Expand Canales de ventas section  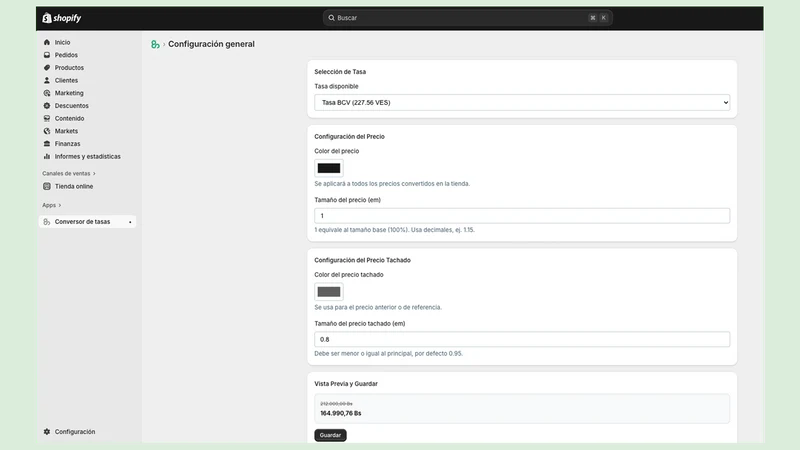(x=69, y=173)
